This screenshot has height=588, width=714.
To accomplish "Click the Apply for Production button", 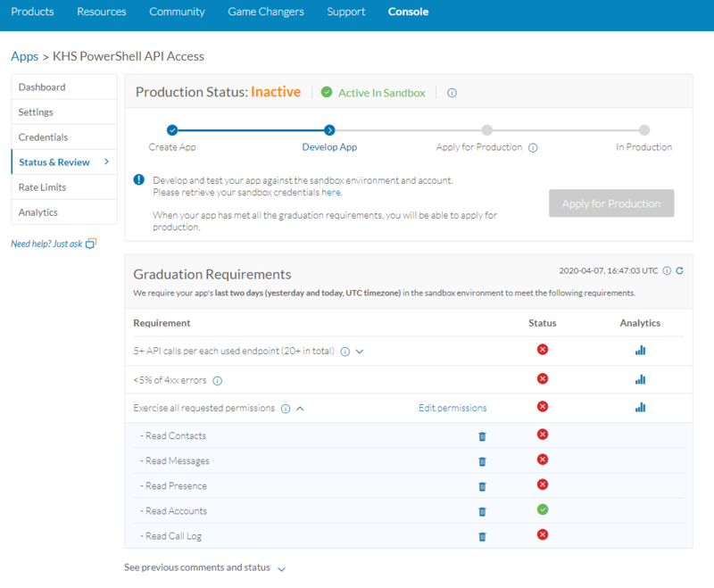I will 610,203.
